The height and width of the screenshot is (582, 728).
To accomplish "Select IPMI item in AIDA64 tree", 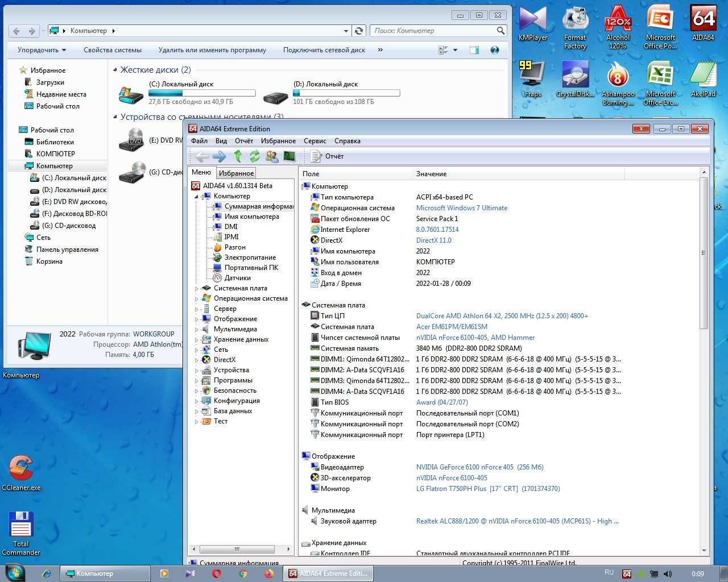I will coord(226,237).
